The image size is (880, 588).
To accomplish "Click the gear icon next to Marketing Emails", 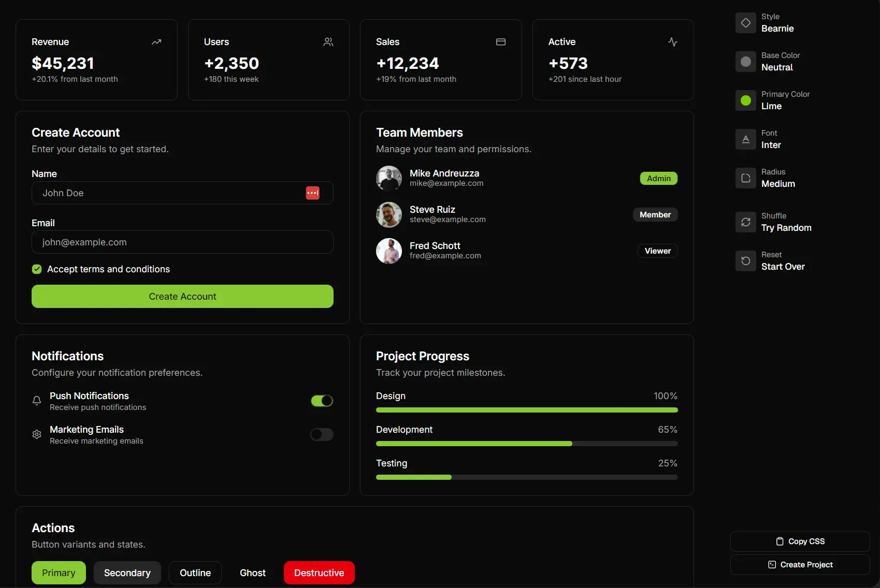I will point(37,434).
